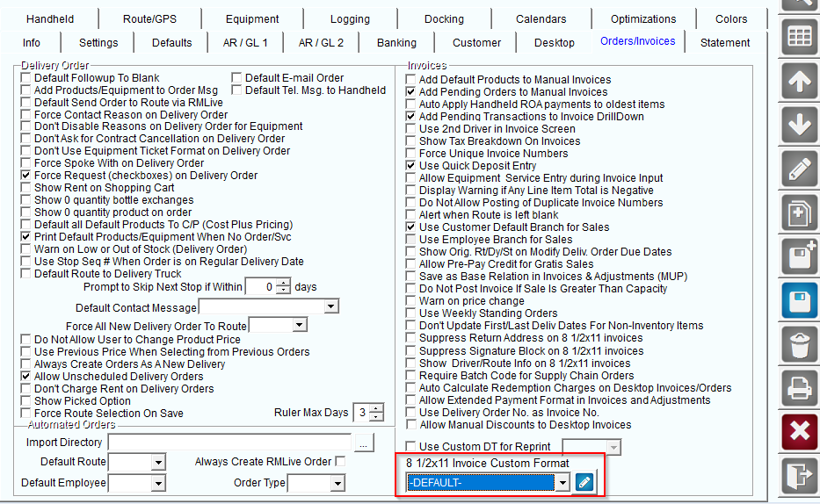Open Default Route dropdown in Automated Orders
This screenshot has width=820, height=504.
[158, 462]
